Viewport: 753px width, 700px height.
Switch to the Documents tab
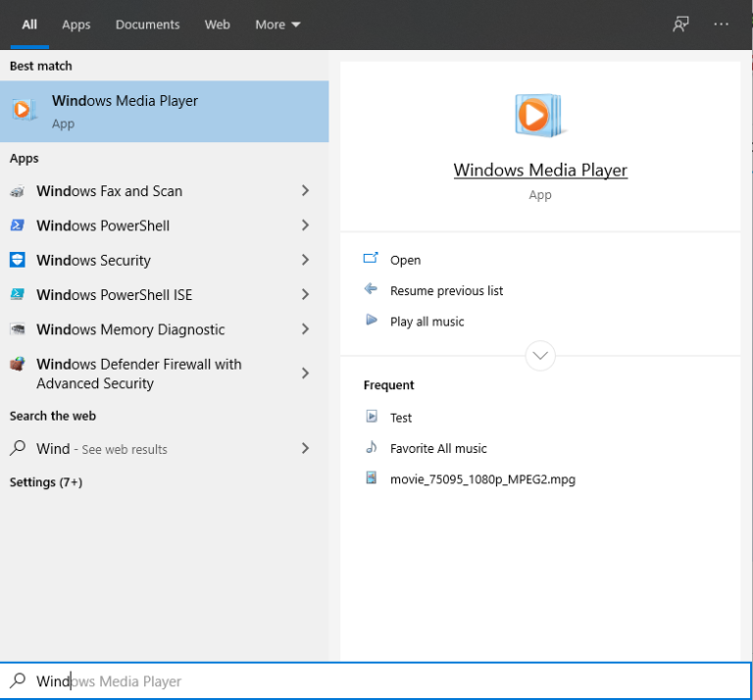[x=147, y=25]
